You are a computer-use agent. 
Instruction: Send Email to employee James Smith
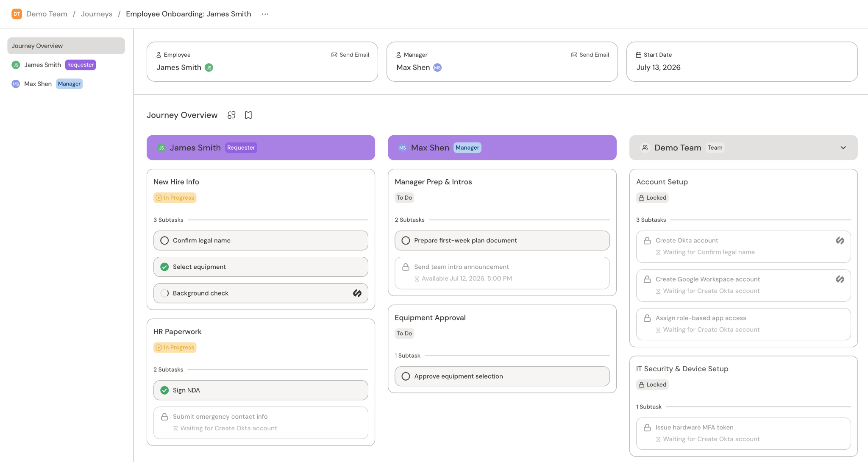[350, 55]
